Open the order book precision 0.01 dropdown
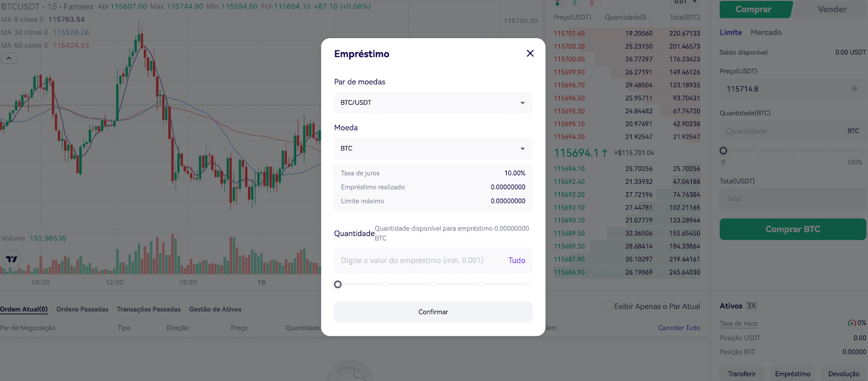The image size is (868, 381). [685, 2]
